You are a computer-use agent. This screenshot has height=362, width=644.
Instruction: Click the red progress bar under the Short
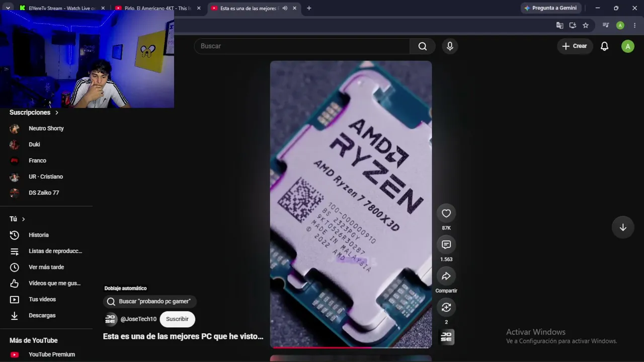(x=351, y=347)
